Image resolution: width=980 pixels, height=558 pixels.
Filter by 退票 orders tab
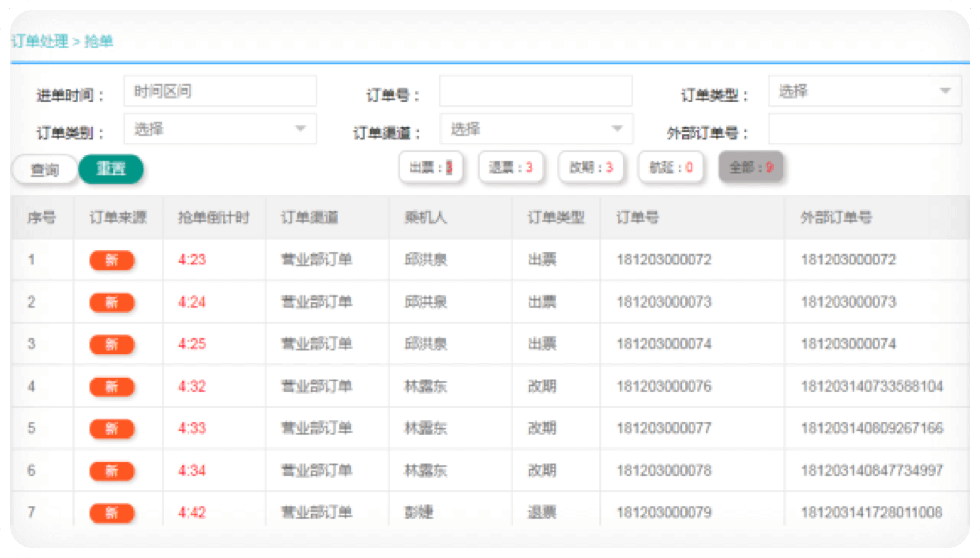(510, 167)
